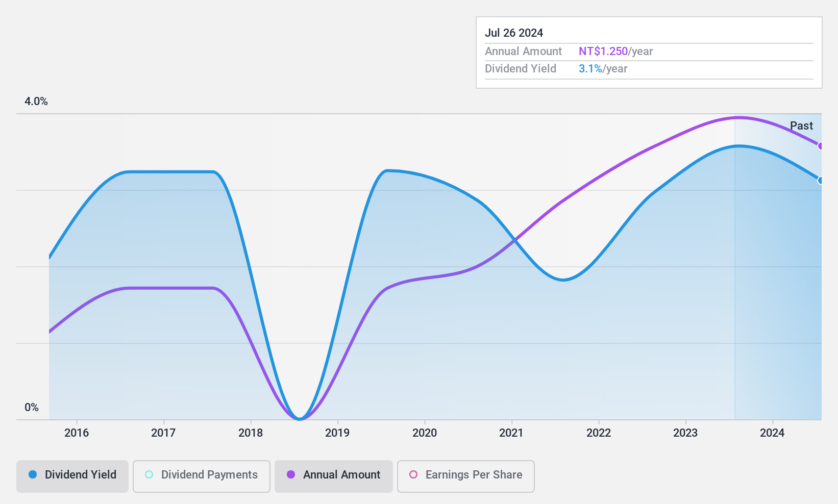The width and height of the screenshot is (838, 504).
Task: Click the 2022 x-axis label
Action: [599, 433]
